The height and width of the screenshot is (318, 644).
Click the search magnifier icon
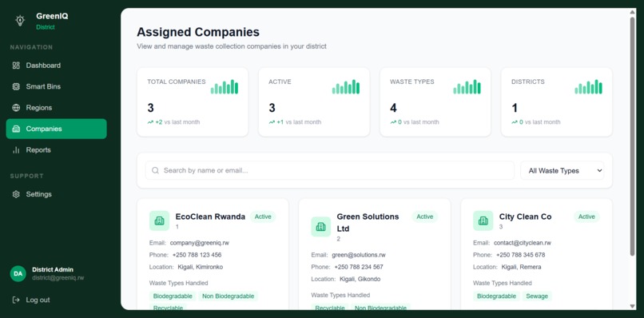[x=155, y=170]
